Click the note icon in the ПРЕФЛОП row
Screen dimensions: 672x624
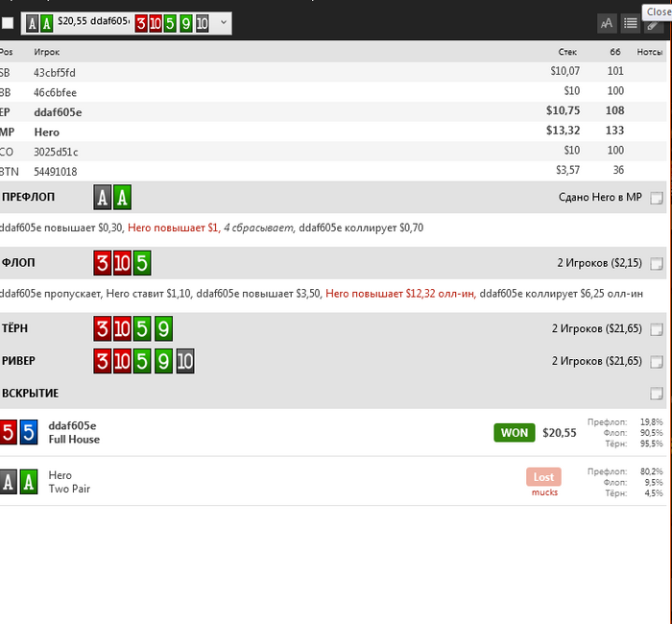656,198
